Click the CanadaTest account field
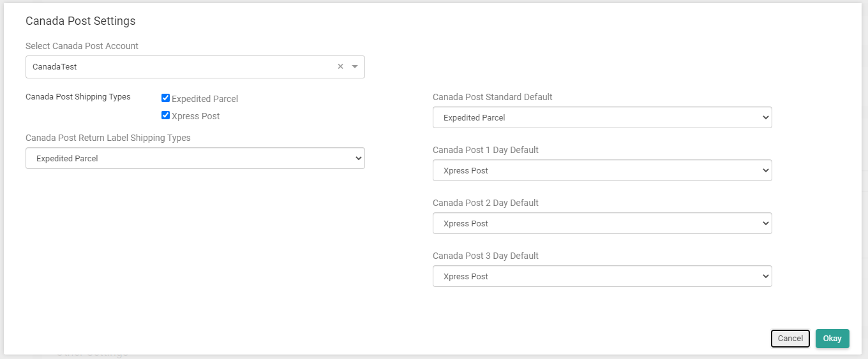Image resolution: width=868 pixels, height=359 pixels. [x=195, y=67]
